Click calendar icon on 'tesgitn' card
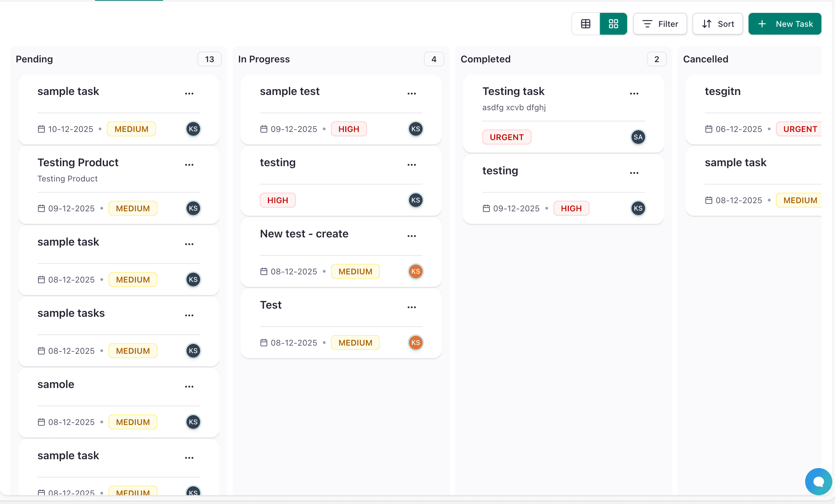This screenshot has height=504, width=835. pos(709,129)
